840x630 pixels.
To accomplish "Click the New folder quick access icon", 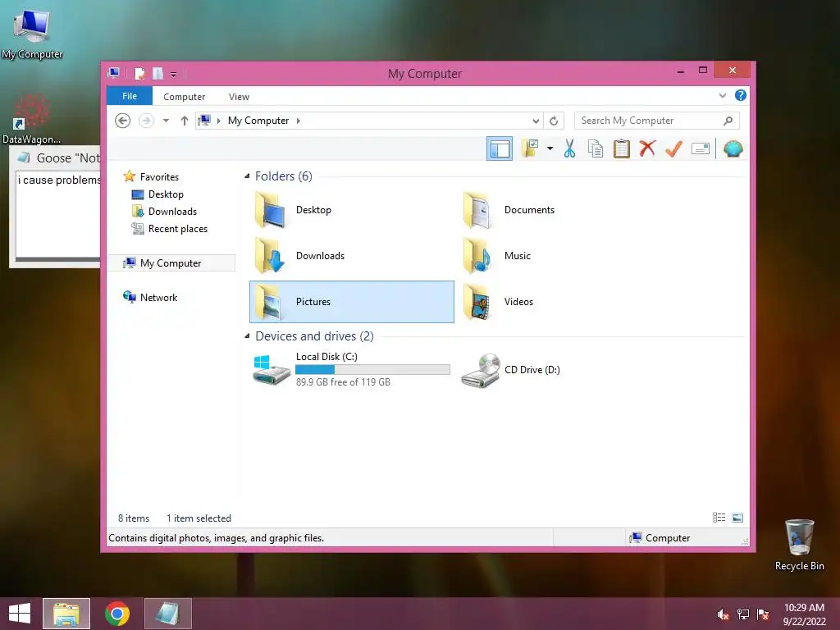I will tap(157, 73).
